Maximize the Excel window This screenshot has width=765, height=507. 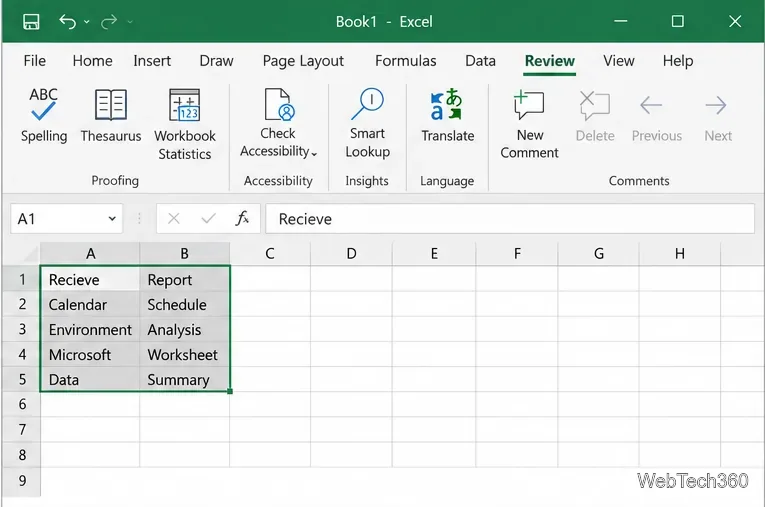point(677,21)
